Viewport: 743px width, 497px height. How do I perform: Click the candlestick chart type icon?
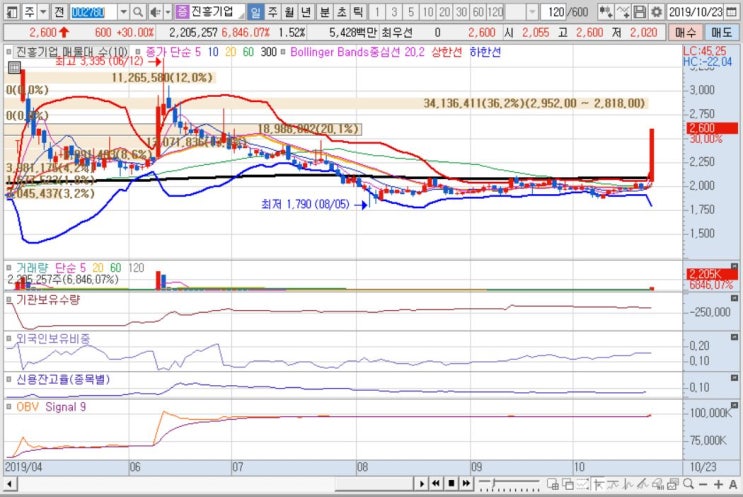tap(606, 11)
